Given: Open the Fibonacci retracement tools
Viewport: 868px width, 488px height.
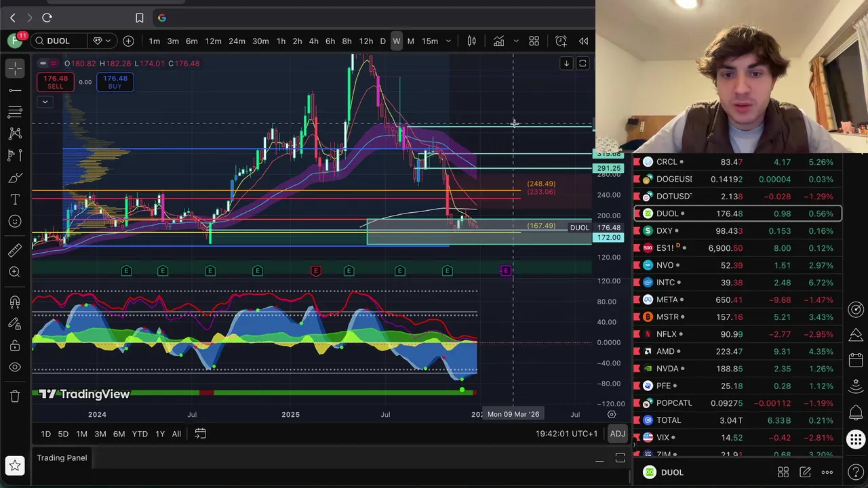Looking at the screenshot, I should (x=15, y=111).
